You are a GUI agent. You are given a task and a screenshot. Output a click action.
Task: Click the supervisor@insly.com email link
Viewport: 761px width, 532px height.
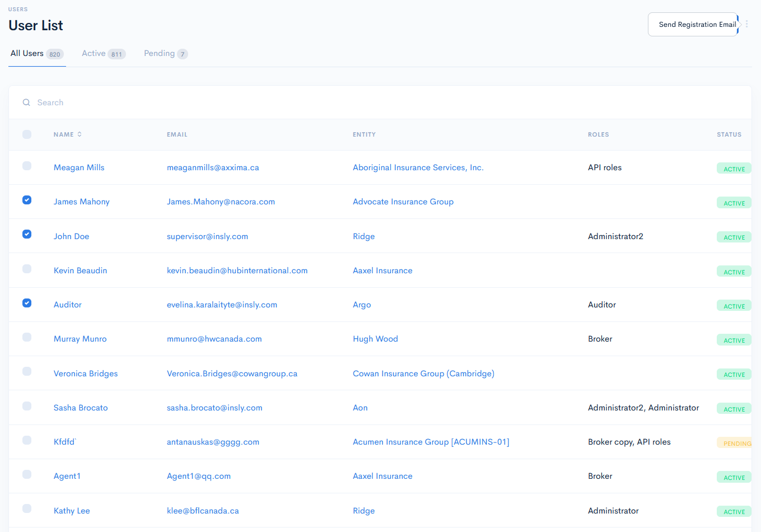(x=207, y=236)
